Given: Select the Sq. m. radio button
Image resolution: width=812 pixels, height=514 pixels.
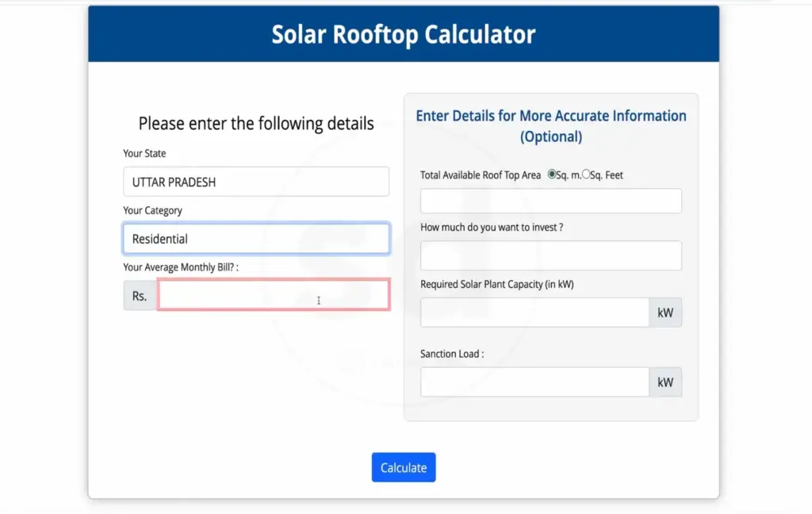Looking at the screenshot, I should coord(552,174).
